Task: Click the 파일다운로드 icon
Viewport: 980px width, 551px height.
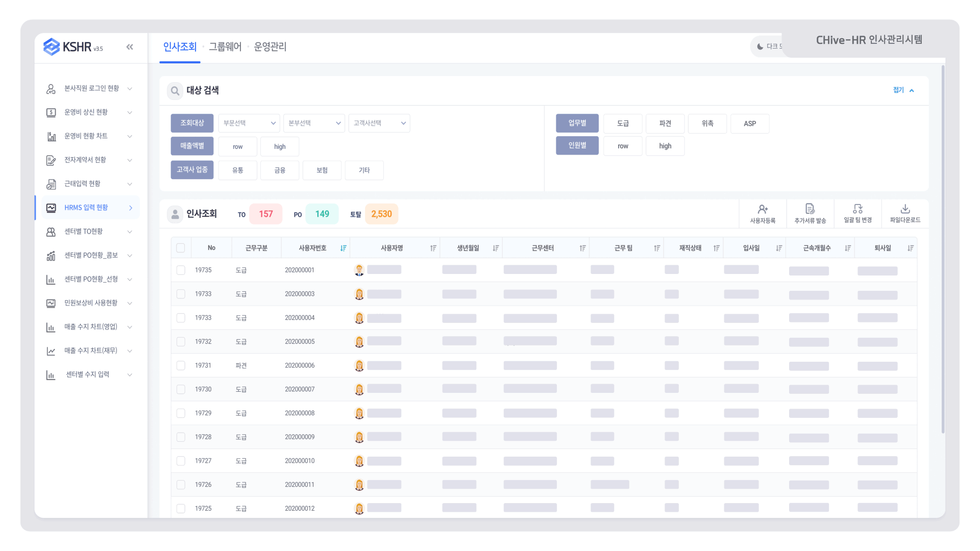Action: pyautogui.click(x=903, y=209)
